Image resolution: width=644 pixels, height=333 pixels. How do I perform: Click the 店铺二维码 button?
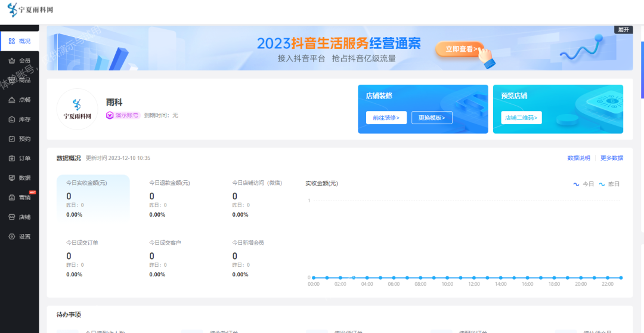[521, 118]
